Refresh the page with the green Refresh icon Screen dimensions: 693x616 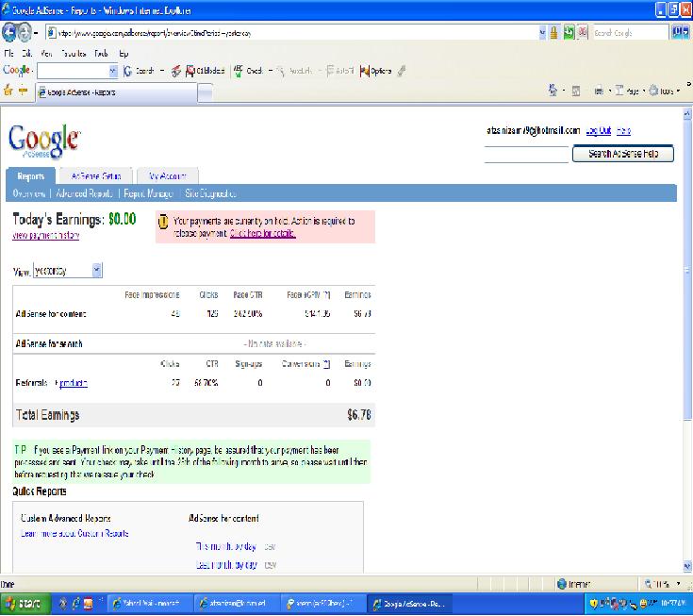click(x=569, y=32)
